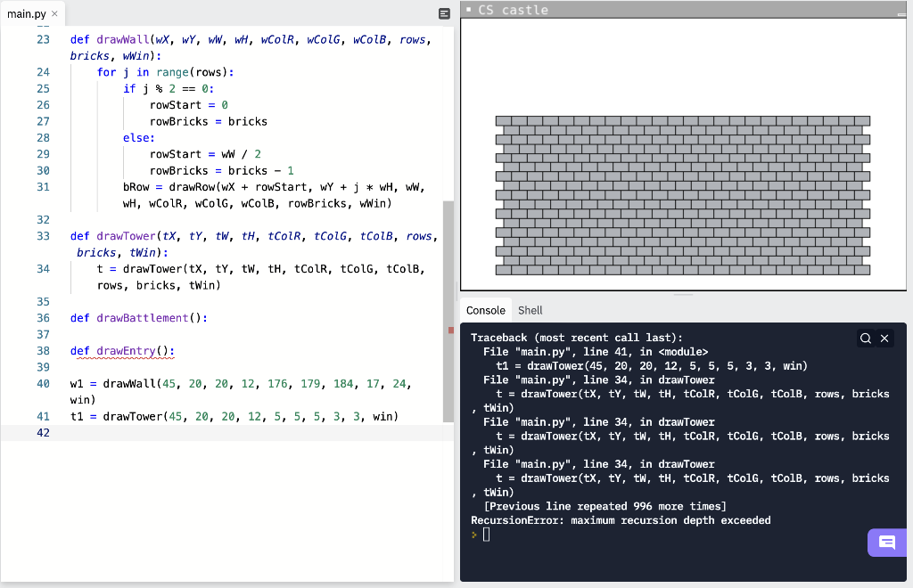
Task: Click the underlined drawEntry definition
Action: [122, 351]
